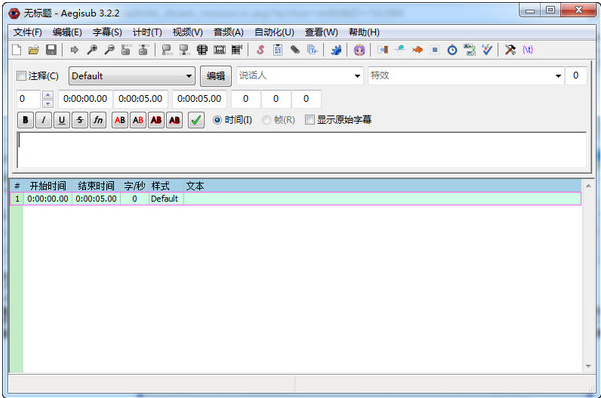
Task: Open the Styles Manager 'S' icon
Action: tap(260, 49)
